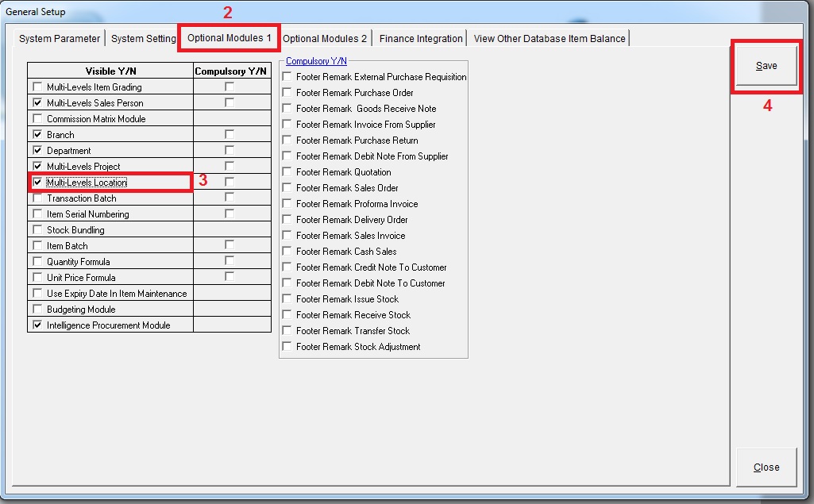Viewport: 814px width, 504px height.
Task: Disable the Intelligence Procurement Module checkbox
Action: click(x=37, y=325)
